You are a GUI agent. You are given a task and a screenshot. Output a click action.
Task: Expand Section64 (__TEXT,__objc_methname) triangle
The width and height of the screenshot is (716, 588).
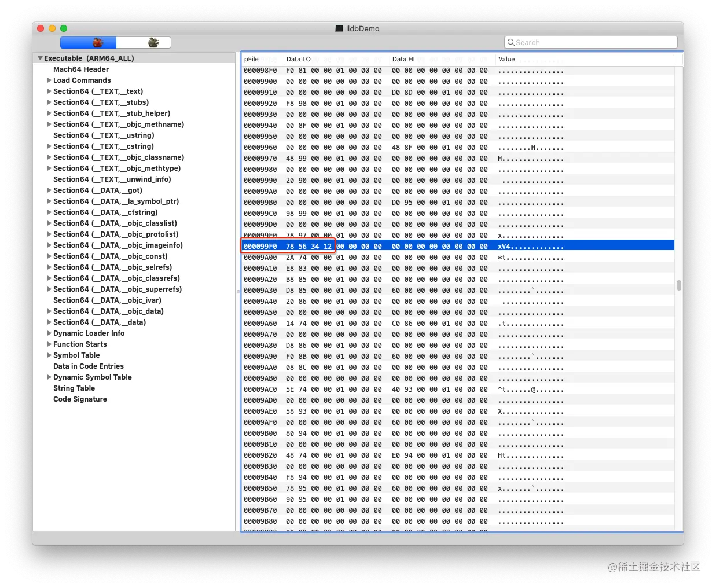point(49,124)
